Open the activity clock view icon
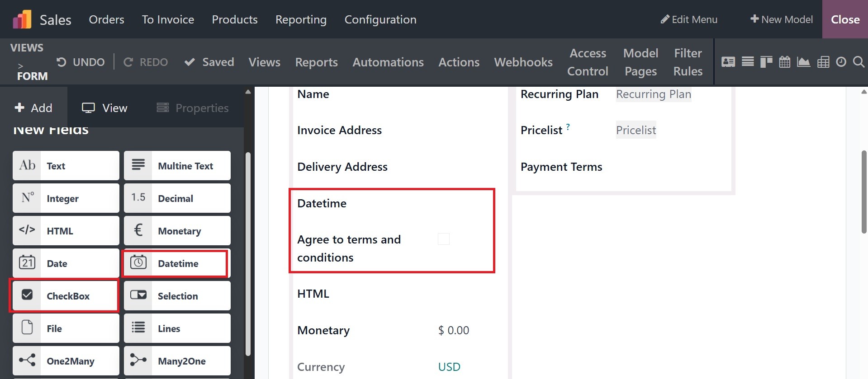 click(841, 62)
